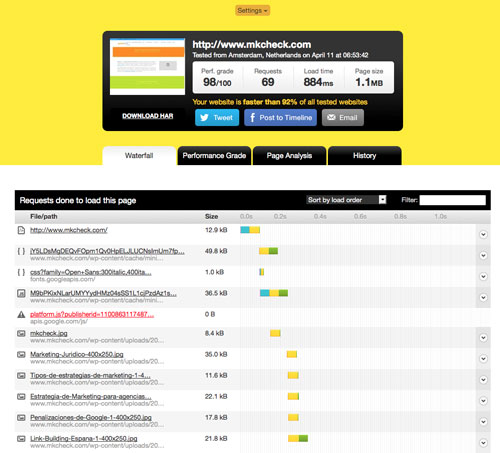The height and width of the screenshot is (453, 500).
Task: Expand the css?family=Open+Sans request details
Action: click(x=483, y=276)
